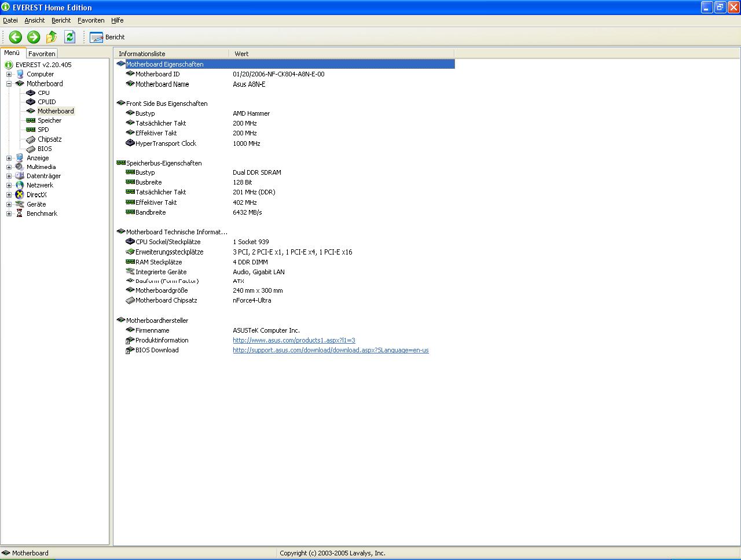741x560 pixels.
Task: Click the Bericht report toolbar button
Action: pos(108,37)
